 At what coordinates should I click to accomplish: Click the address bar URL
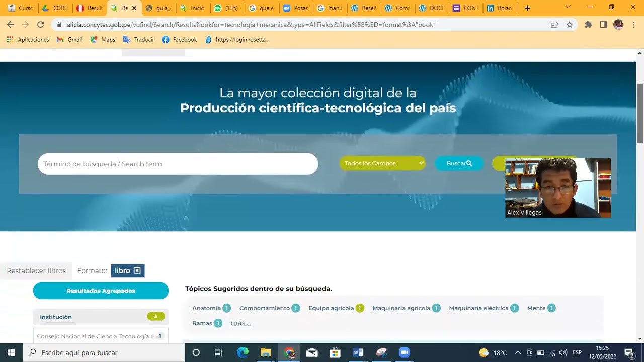point(252,25)
